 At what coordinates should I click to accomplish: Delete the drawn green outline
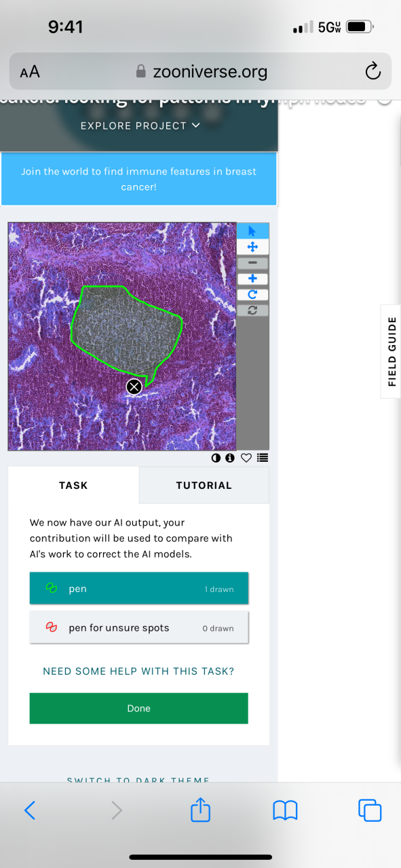tap(134, 387)
